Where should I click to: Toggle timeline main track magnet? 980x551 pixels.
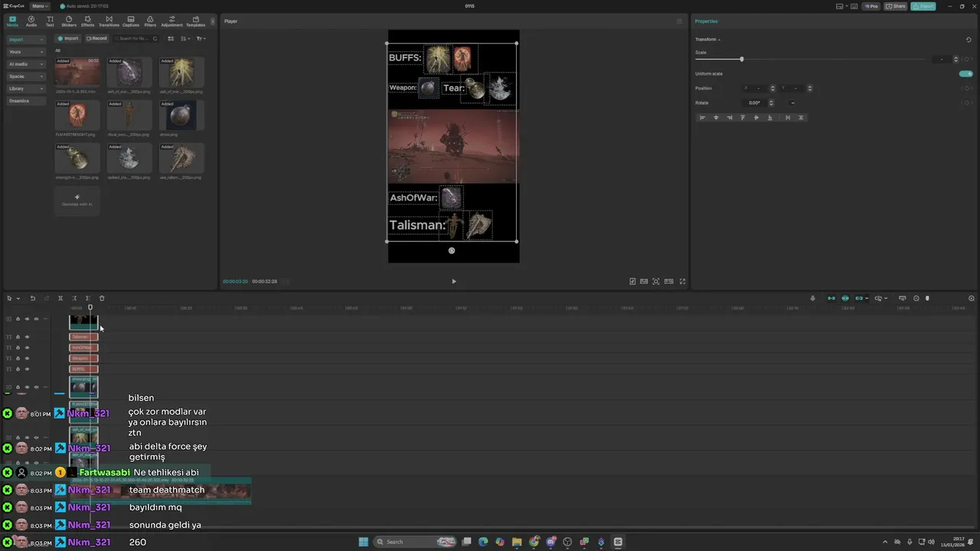tap(831, 298)
